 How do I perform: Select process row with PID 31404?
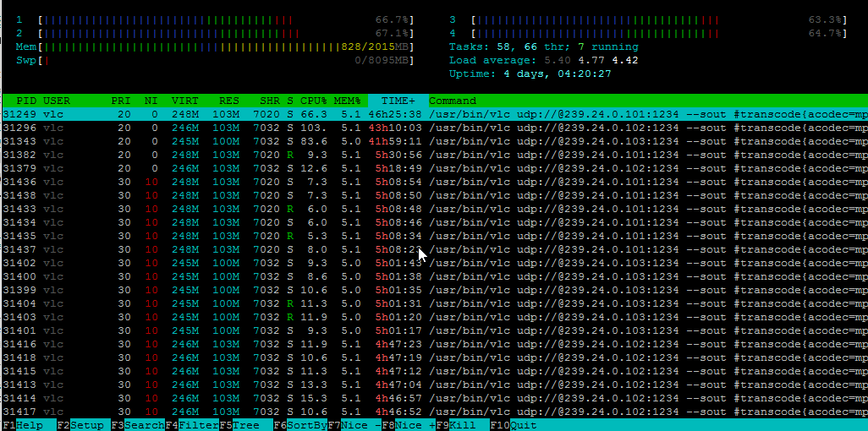(435, 303)
